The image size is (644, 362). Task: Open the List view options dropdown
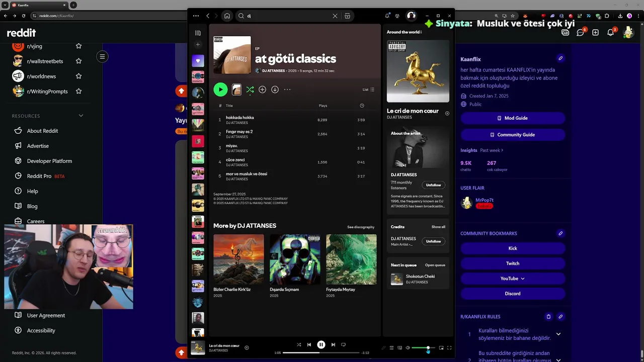368,89
